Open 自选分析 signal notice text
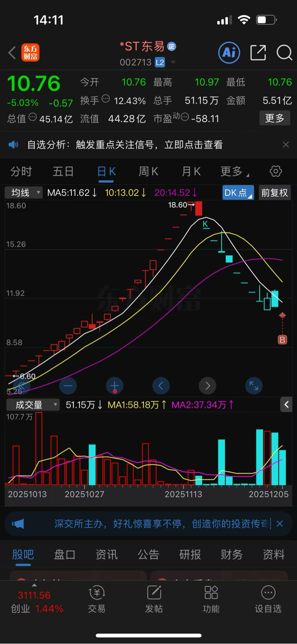Image resolution: width=297 pixels, height=644 pixels. 125,145
